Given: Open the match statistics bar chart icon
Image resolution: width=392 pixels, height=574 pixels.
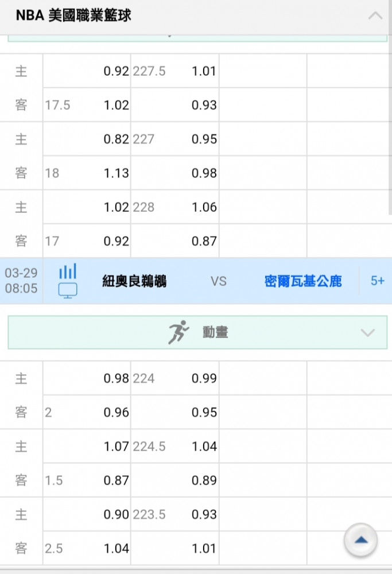Looking at the screenshot, I should (68, 272).
